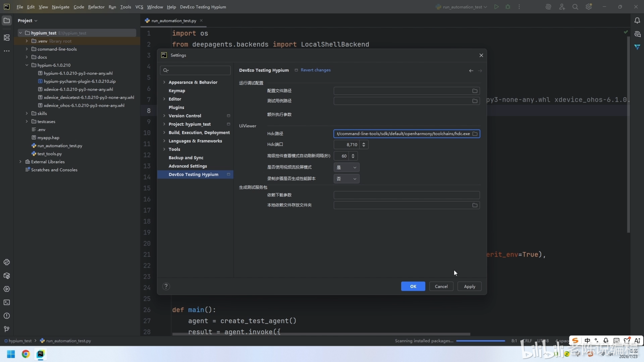The width and height of the screenshot is (644, 362).
Task: Close the run_automation_test.py editor tab
Action: click(x=201, y=21)
